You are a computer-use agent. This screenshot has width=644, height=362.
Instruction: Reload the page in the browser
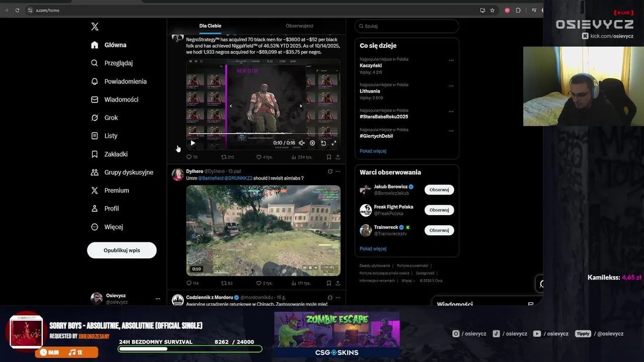pos(17,10)
